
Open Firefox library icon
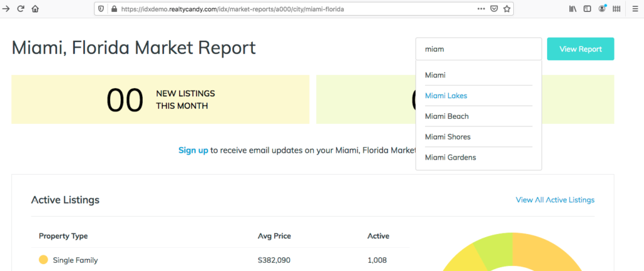point(572,9)
